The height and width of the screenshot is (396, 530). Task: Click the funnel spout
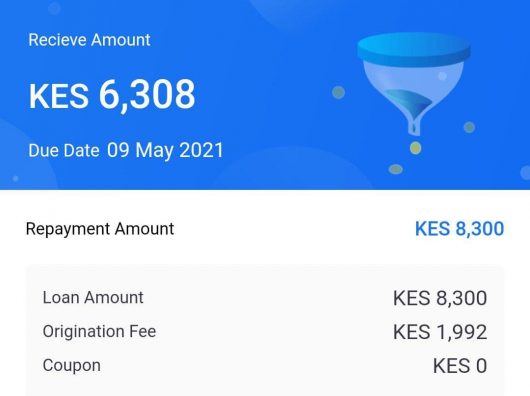(414, 125)
